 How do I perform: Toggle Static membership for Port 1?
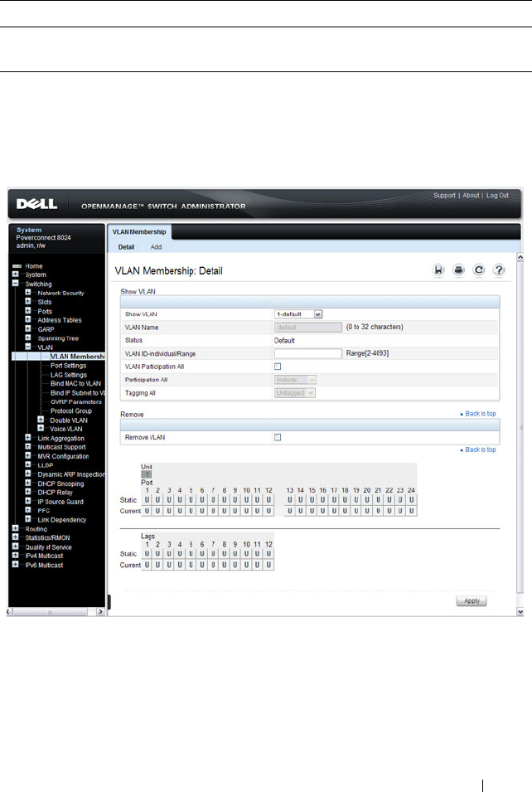pos(147,500)
